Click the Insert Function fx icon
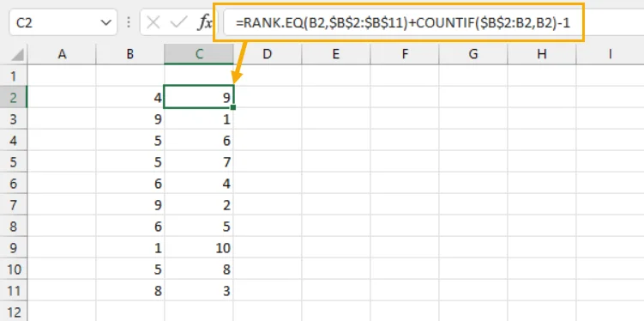The width and height of the screenshot is (644, 321). 205,23
